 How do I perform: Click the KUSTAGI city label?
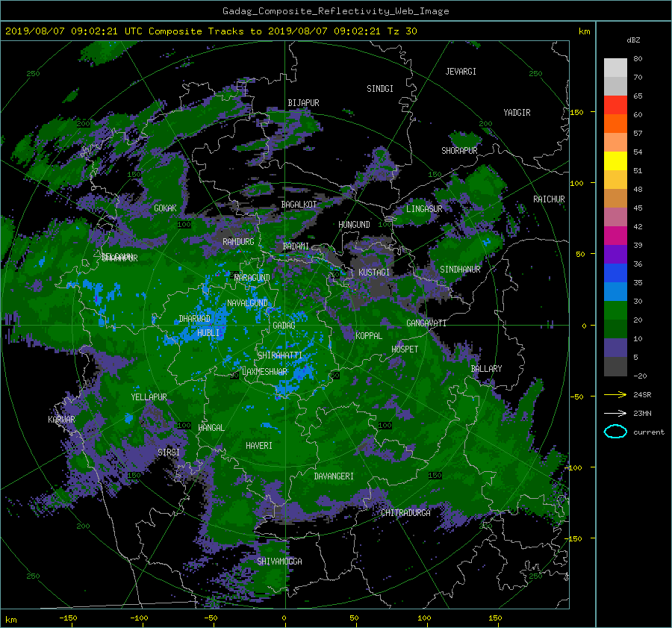coord(374,273)
